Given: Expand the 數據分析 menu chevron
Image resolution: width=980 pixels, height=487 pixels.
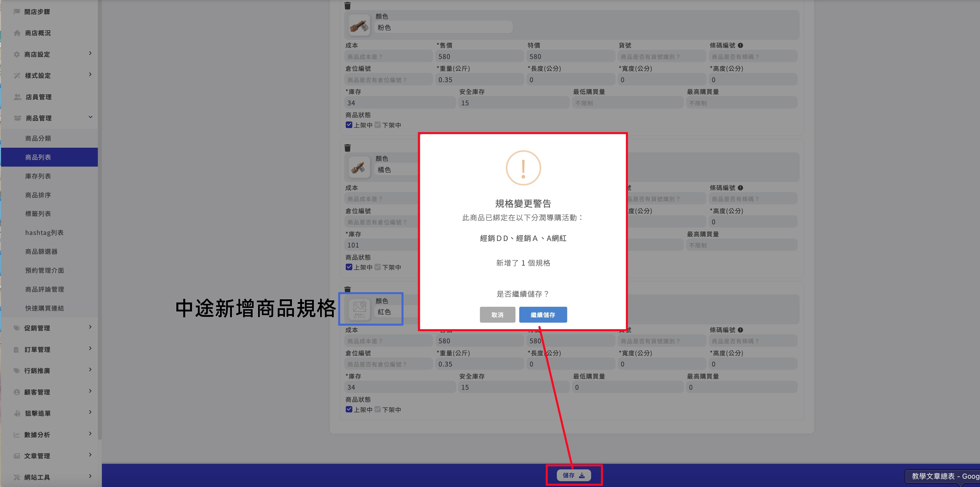Looking at the screenshot, I should pyautogui.click(x=90, y=433).
